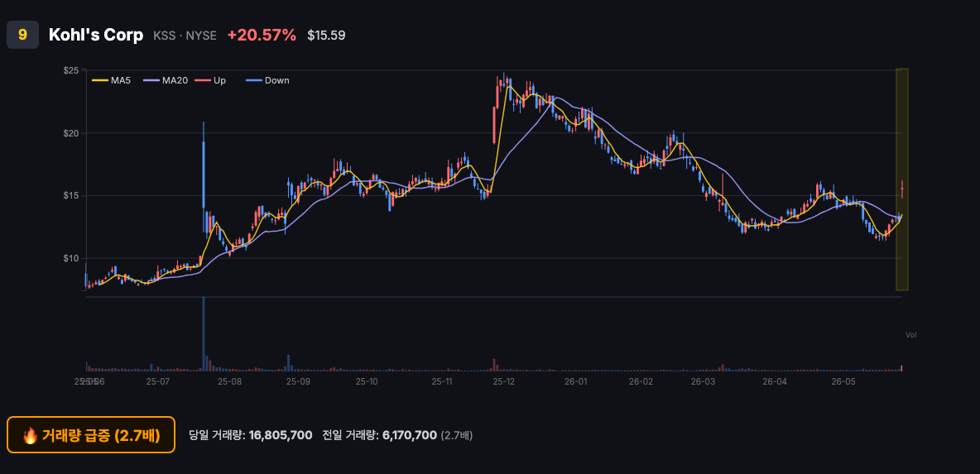Click the 26-04 date axis label

click(x=775, y=381)
